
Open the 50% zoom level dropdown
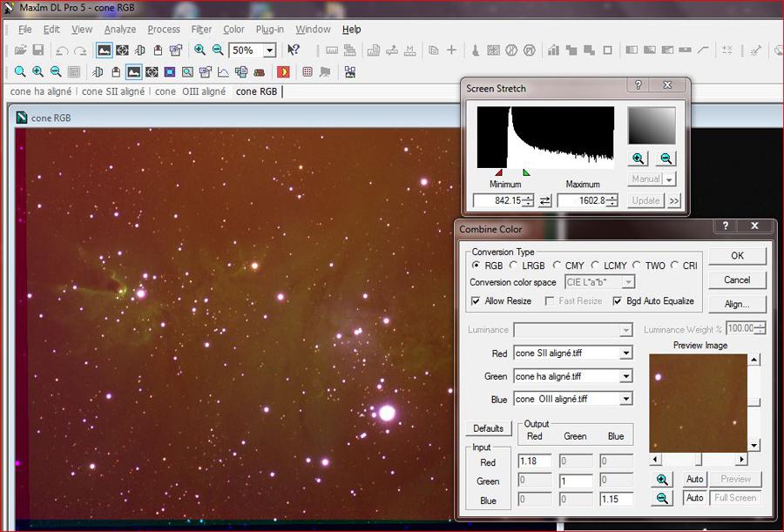(x=269, y=51)
